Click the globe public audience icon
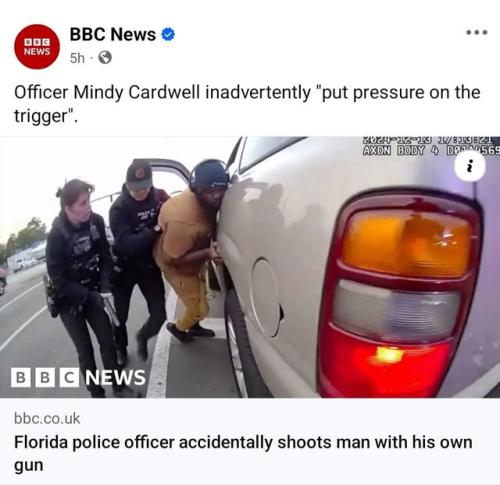This screenshot has height=485, width=500. point(105,58)
